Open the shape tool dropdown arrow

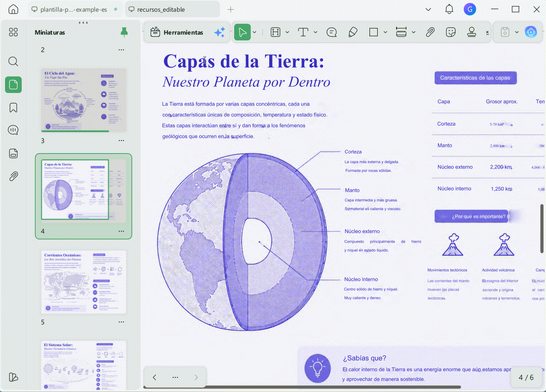(385, 33)
